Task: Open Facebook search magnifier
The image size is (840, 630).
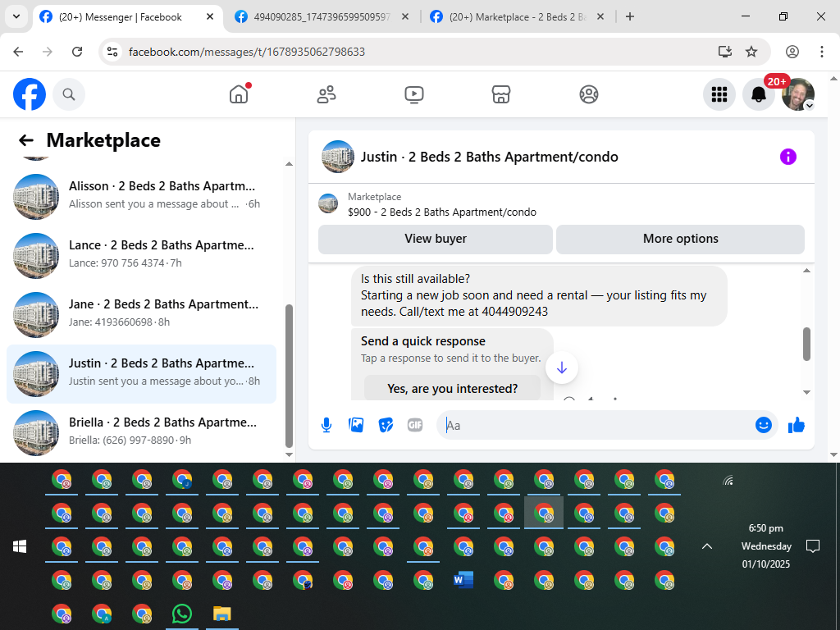Action: pos(69,94)
